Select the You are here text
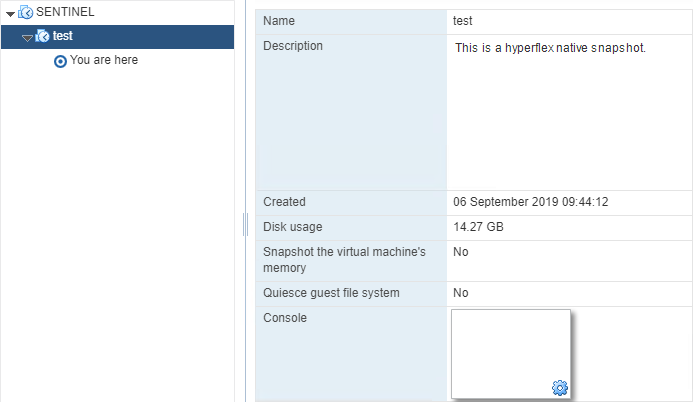The height and width of the screenshot is (402, 693). (104, 60)
